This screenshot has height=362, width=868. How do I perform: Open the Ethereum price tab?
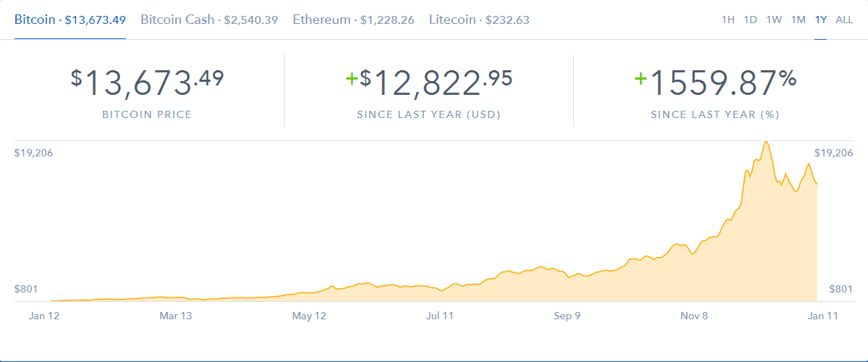point(353,20)
